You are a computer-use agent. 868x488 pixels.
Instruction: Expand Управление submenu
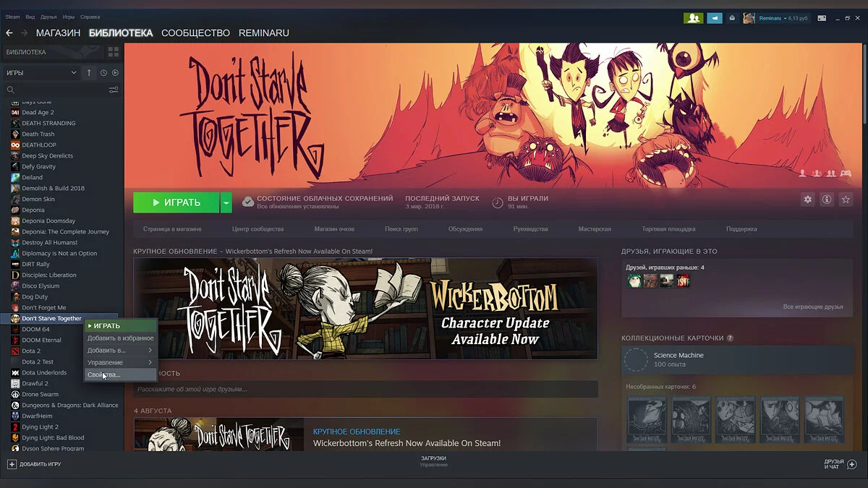[120, 362]
